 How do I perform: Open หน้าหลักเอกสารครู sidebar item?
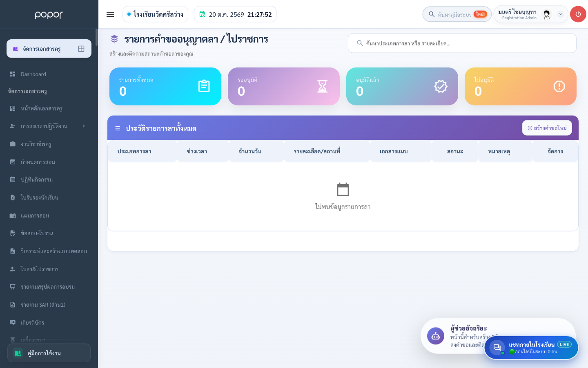tap(49, 108)
